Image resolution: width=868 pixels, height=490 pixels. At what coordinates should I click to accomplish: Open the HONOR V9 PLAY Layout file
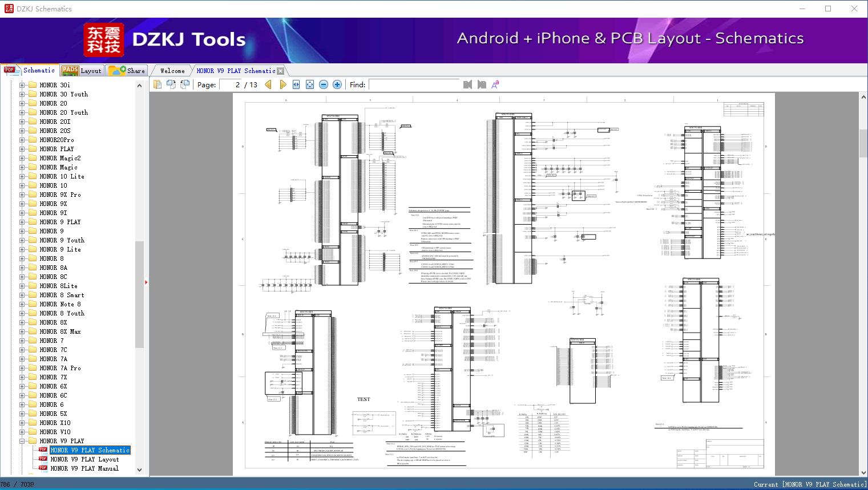click(x=84, y=459)
